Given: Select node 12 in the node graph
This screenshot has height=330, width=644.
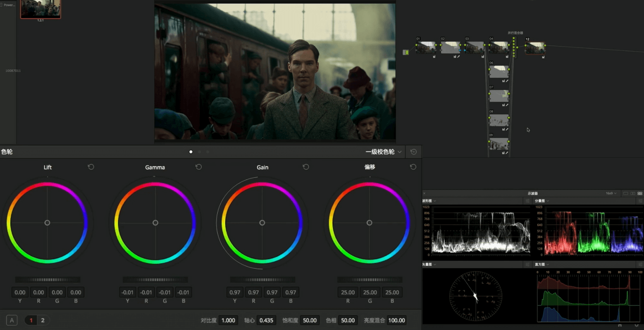Looking at the screenshot, I should tap(535, 48).
